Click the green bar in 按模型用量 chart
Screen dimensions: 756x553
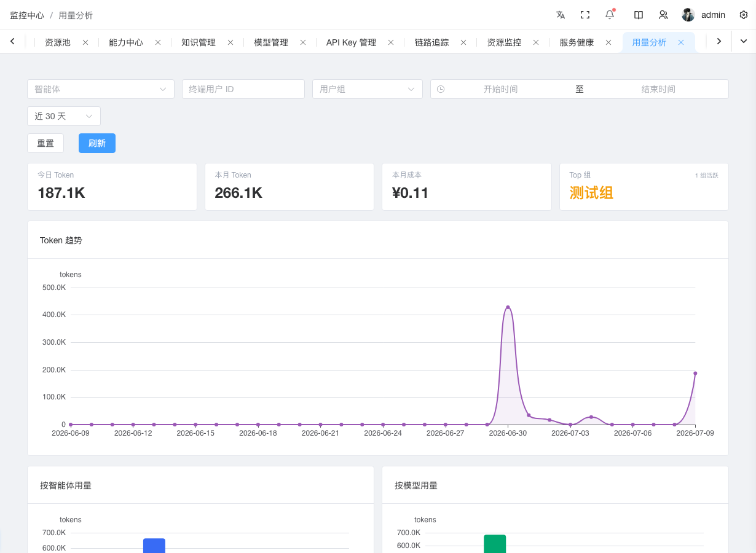[495, 544]
